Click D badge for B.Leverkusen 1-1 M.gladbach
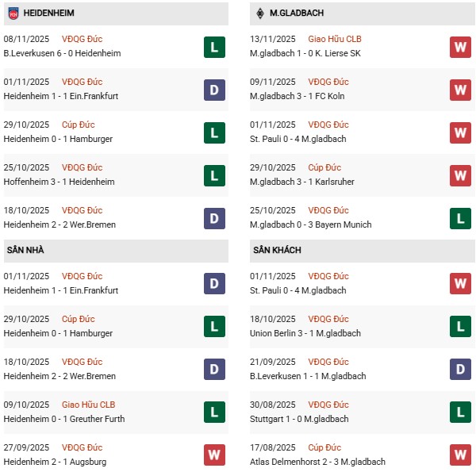Screen dimensions: 476x472 (x=460, y=370)
